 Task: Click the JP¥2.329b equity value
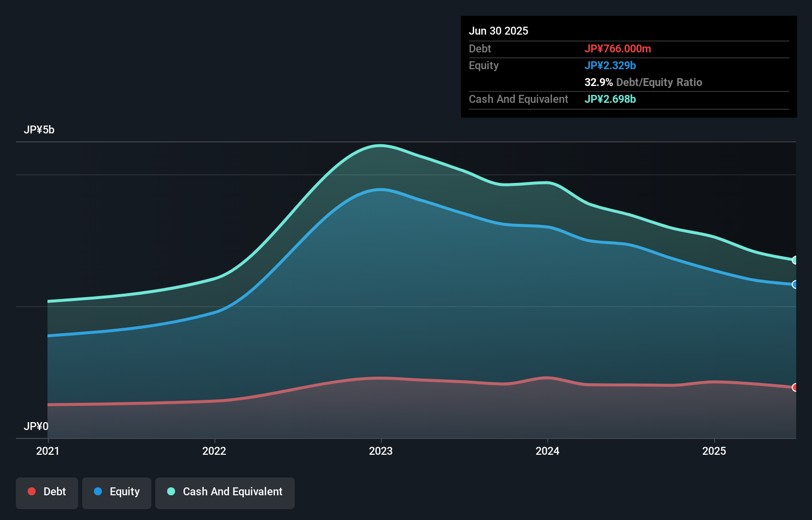click(x=611, y=65)
